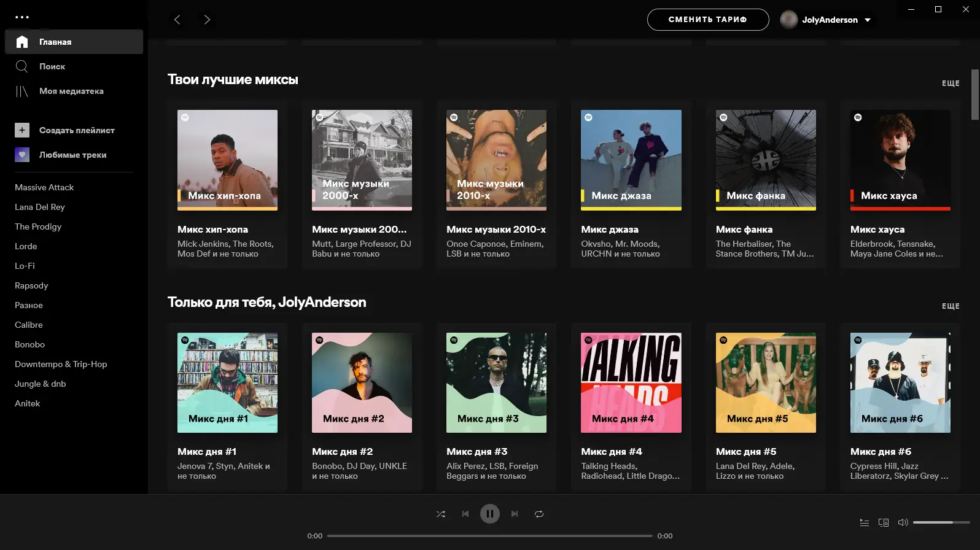Click Сменить тариф button

(708, 20)
